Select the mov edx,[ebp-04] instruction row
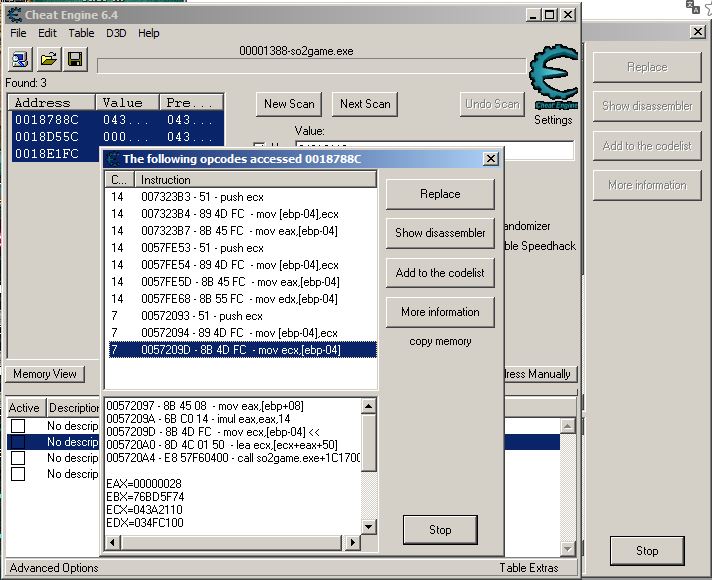712x580 pixels. 240,298
